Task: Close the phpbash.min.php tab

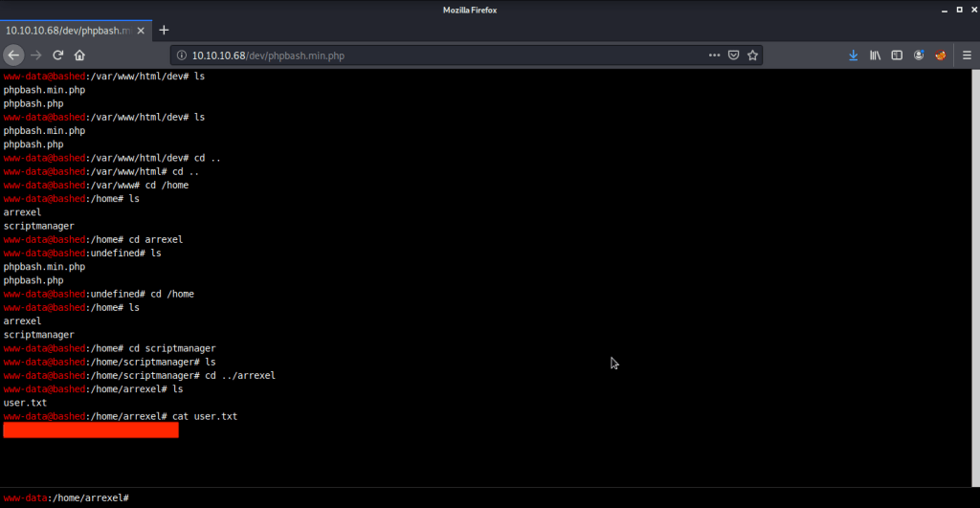Action: tap(141, 30)
